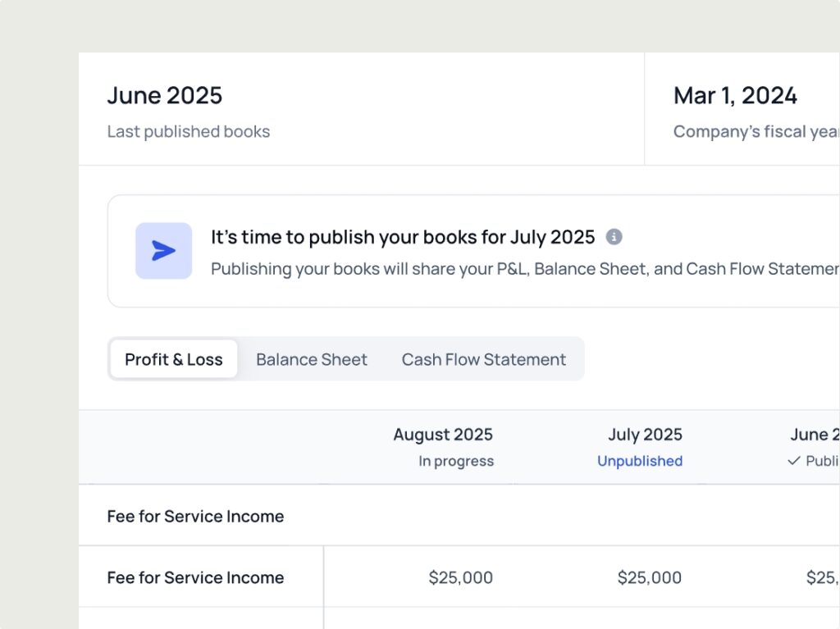Click the publish your books banner title
840x629 pixels.
pos(403,237)
